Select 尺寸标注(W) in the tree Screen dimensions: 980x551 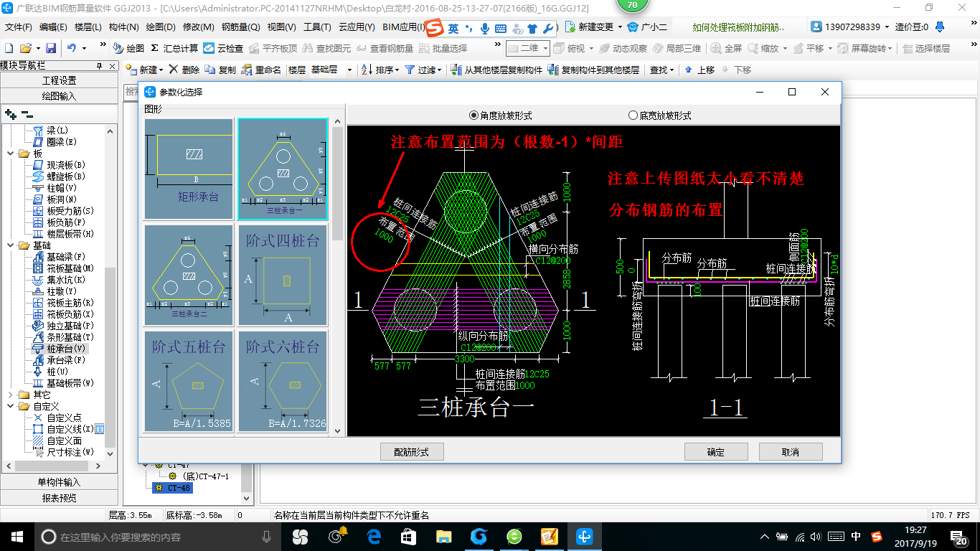(x=63, y=452)
